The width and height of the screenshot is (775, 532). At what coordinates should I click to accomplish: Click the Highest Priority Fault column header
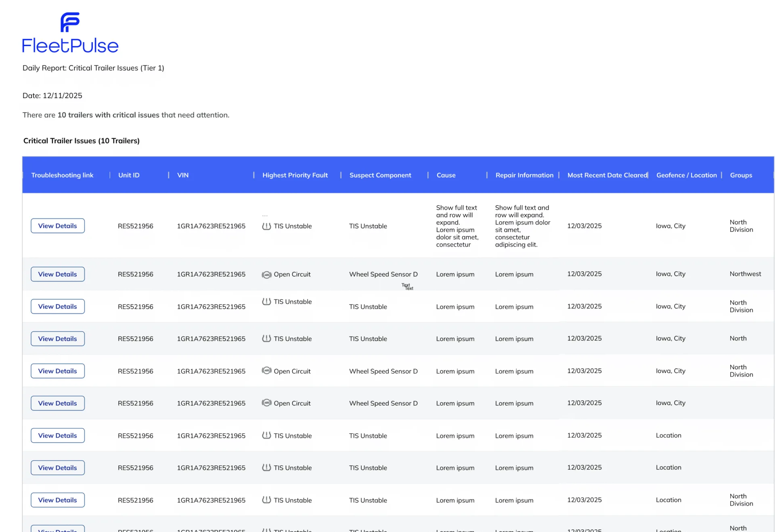tap(295, 175)
